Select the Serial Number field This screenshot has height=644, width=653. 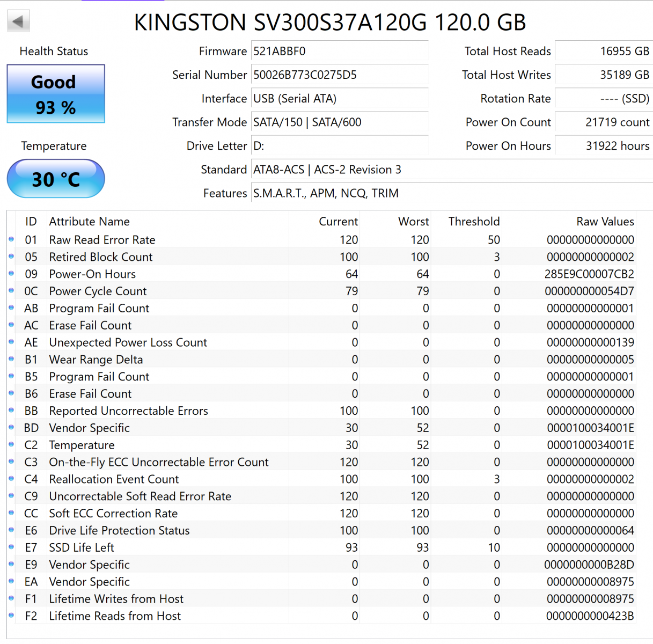click(x=340, y=75)
